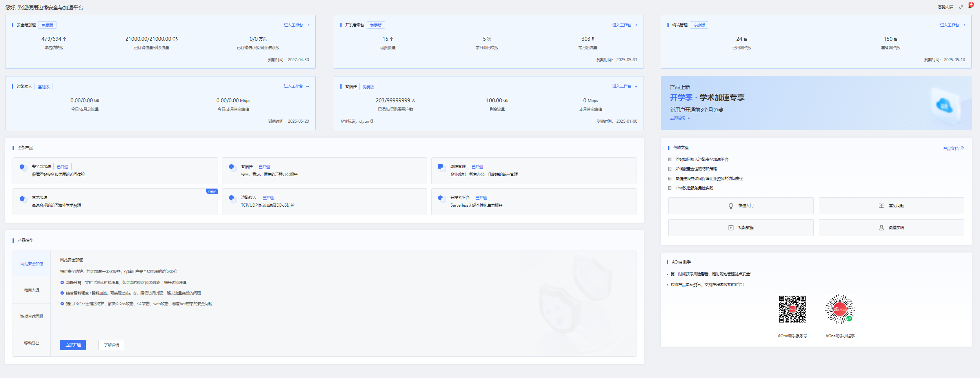Click the document icon beside 零信任服务如何保障企业资源的访问安全
Image resolution: width=980 pixels, height=378 pixels.
point(670,179)
